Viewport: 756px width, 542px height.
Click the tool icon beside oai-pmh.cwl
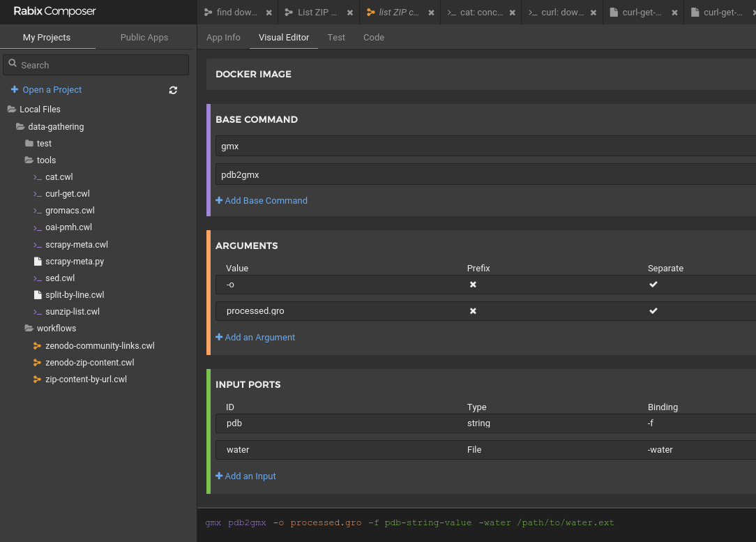point(38,227)
